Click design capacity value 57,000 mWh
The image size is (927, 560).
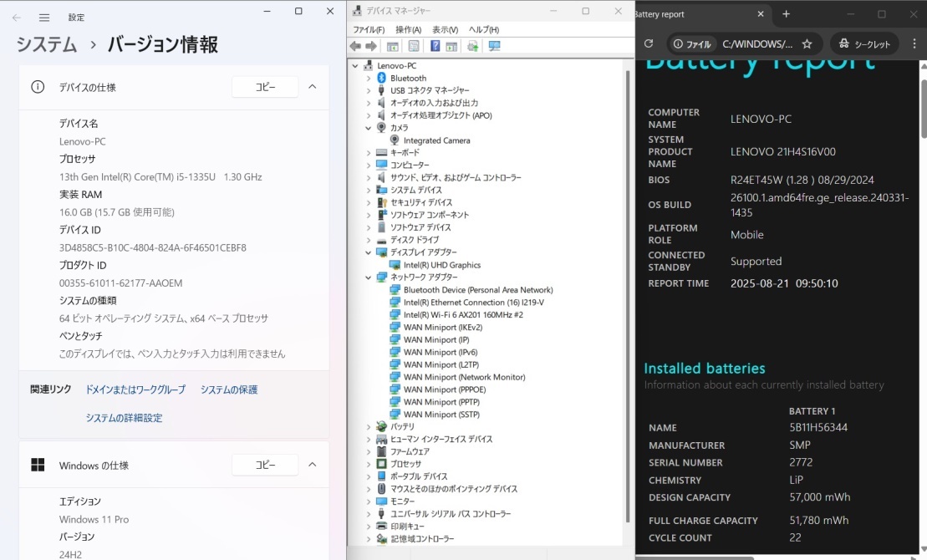pyautogui.click(x=819, y=497)
